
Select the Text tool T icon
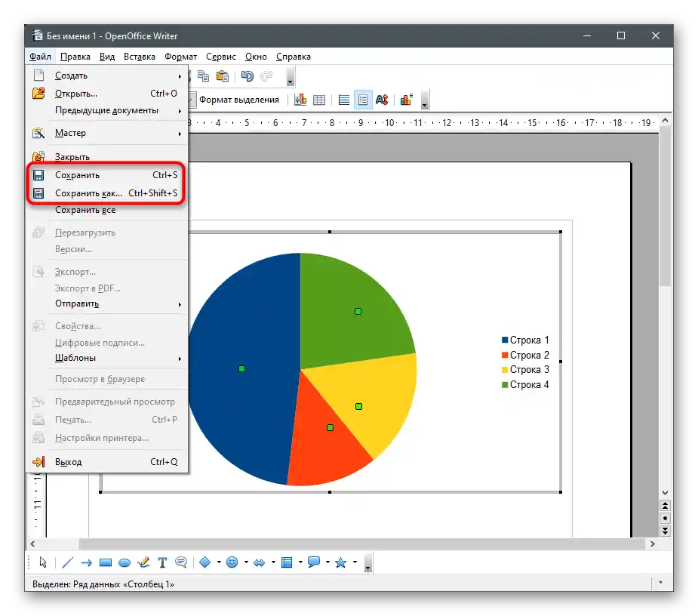click(162, 562)
